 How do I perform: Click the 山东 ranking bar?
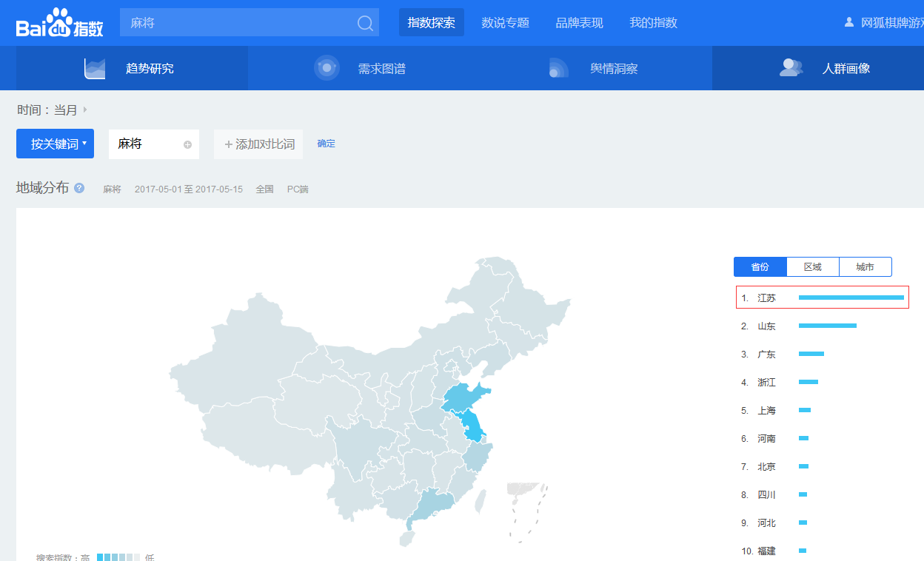pos(827,326)
